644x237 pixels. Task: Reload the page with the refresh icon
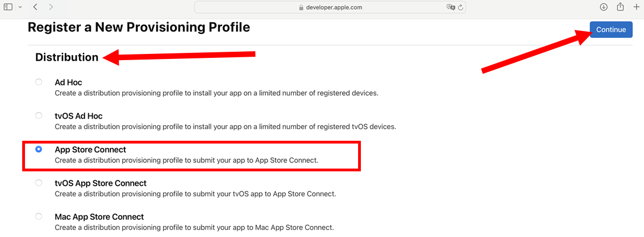click(x=460, y=7)
